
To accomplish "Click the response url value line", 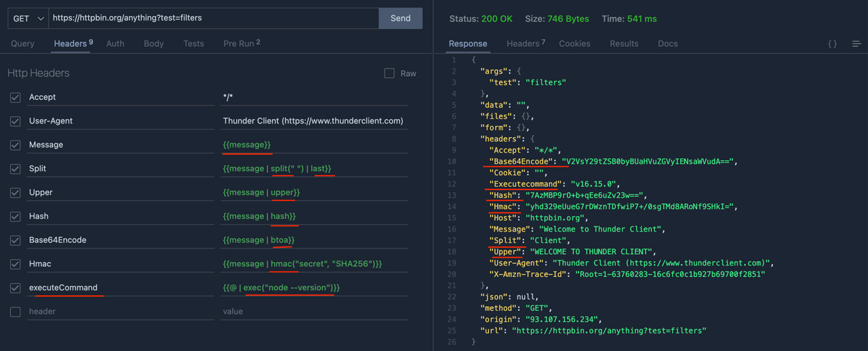I will coord(593,331).
